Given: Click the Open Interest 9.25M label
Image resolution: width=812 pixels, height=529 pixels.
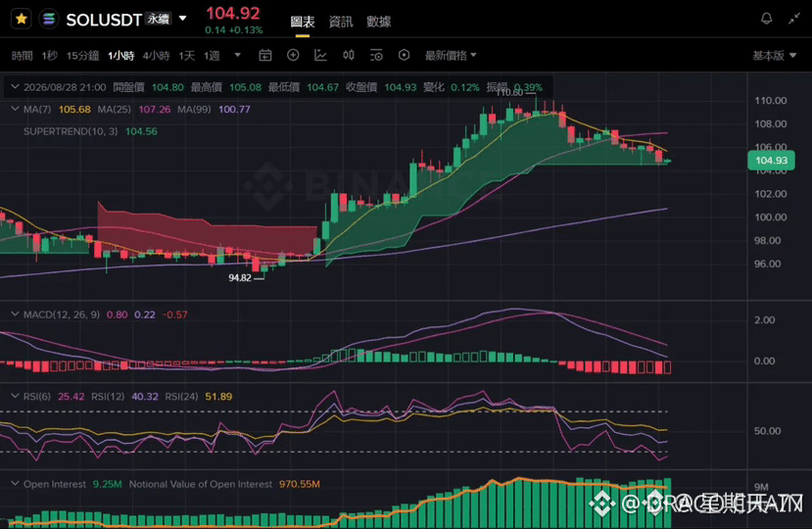Looking at the screenshot, I should tap(72, 484).
